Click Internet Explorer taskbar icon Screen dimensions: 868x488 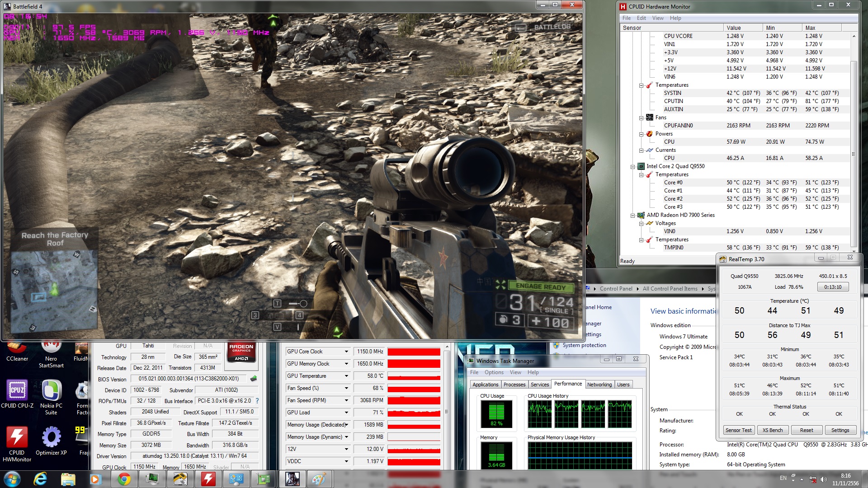40,479
